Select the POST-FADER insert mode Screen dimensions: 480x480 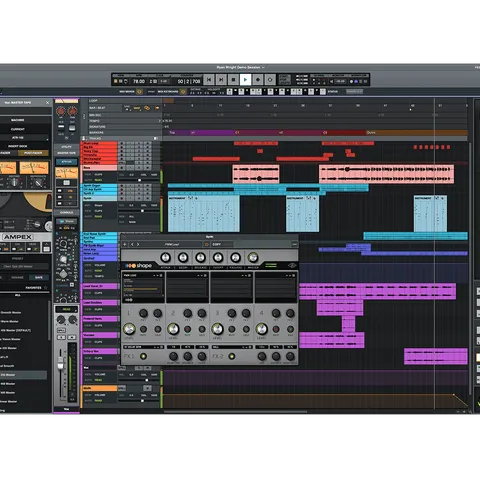coord(33,153)
